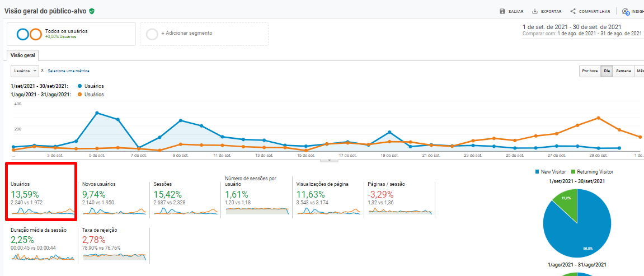Select the Dia time granularity

(x=607, y=71)
